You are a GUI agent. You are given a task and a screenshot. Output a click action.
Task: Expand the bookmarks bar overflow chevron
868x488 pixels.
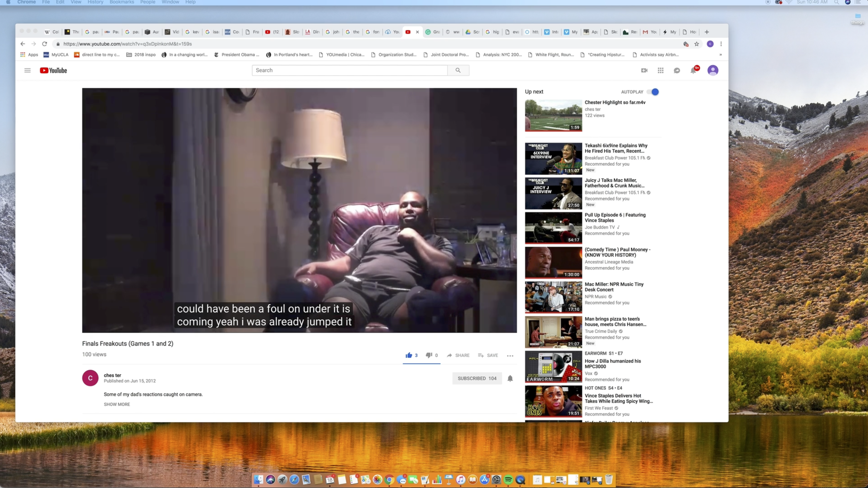point(721,55)
